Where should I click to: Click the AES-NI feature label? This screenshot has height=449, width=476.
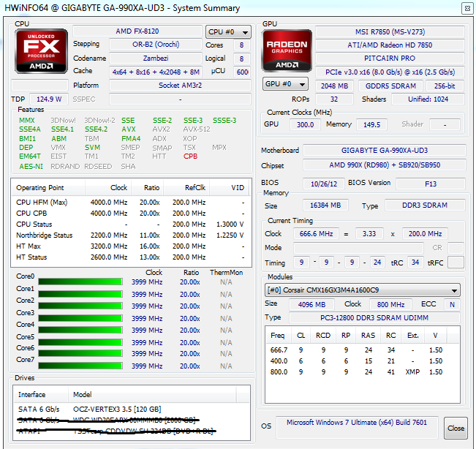click(31, 166)
